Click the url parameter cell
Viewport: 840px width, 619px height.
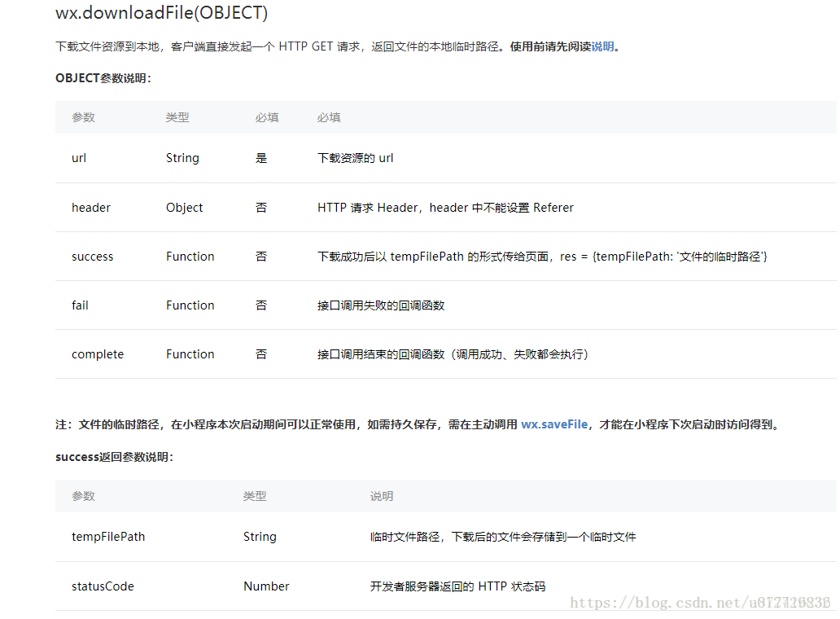point(79,158)
